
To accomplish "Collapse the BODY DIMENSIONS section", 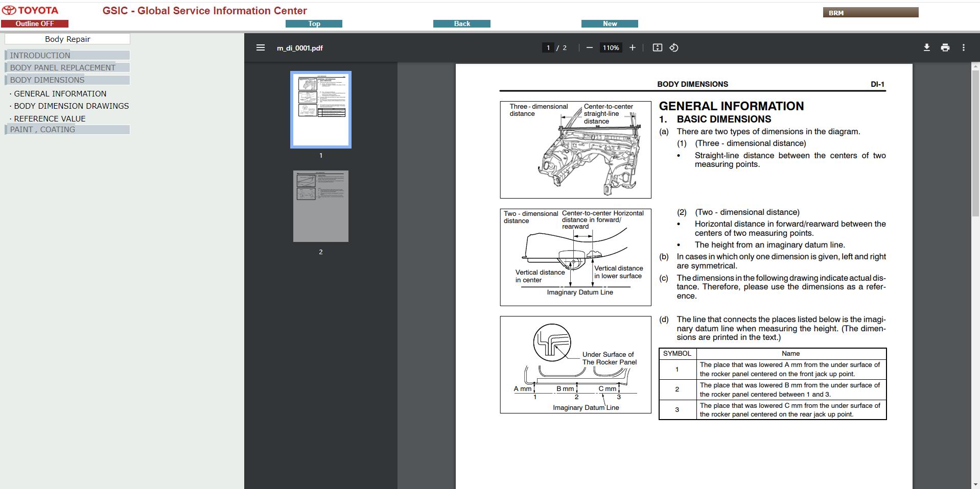I will pos(67,80).
